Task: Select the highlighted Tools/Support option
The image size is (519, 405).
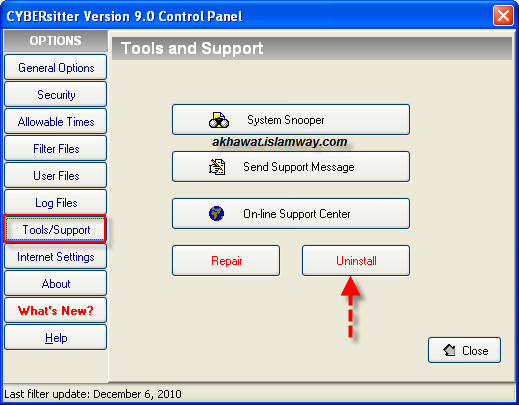Action: tap(55, 229)
